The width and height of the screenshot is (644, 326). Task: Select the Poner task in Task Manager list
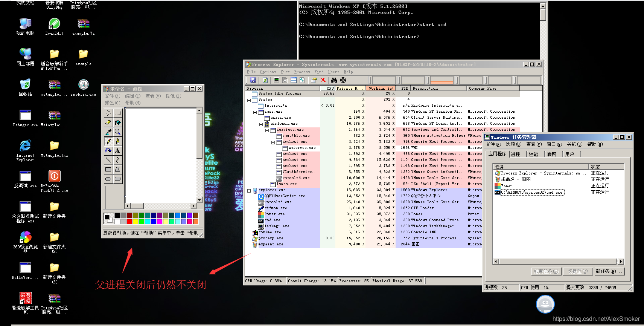(506, 186)
